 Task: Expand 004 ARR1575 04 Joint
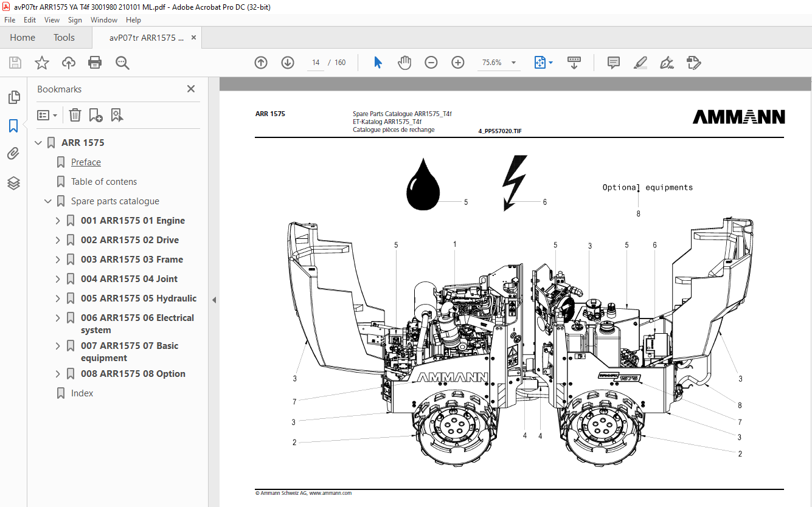[58, 279]
